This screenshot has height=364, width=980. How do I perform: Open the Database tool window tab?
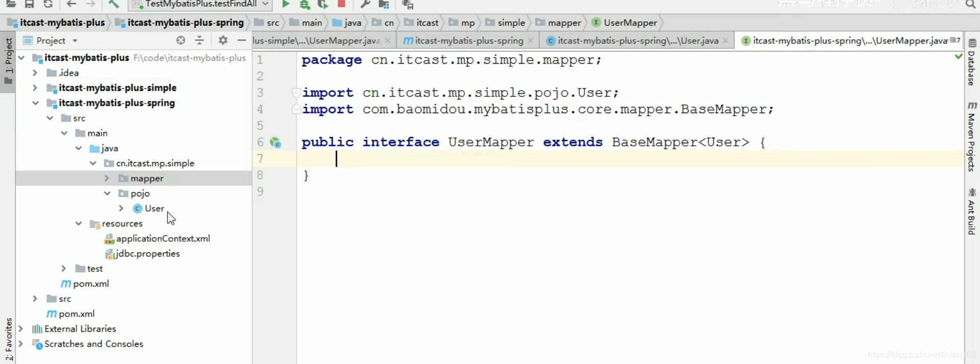point(972,62)
